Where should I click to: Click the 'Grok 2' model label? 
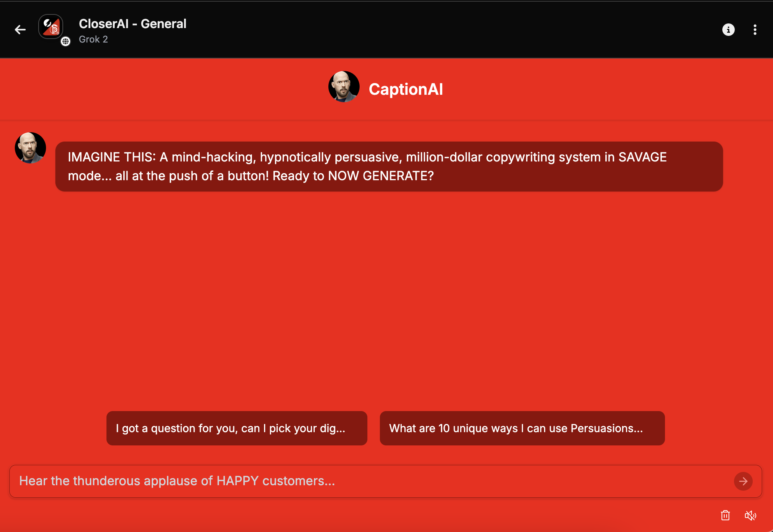tap(93, 39)
